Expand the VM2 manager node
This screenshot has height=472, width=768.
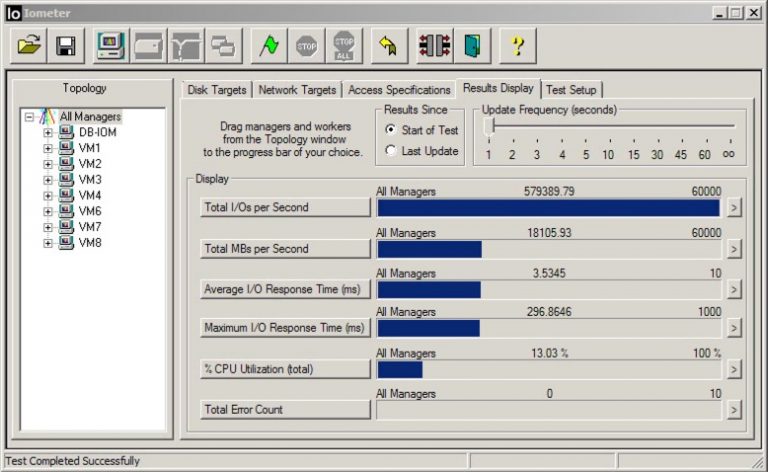[x=48, y=164]
